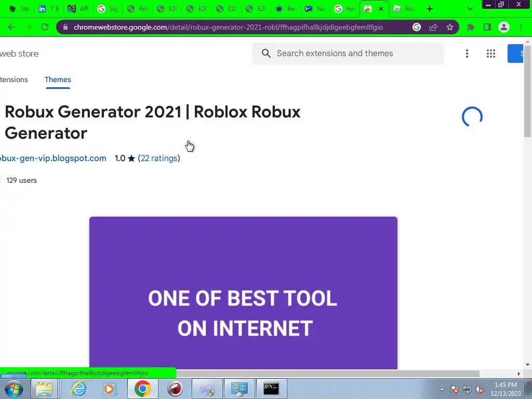Switch to the Google 'Sig' browser tab
This screenshot has width=532, height=399.
tap(107, 9)
